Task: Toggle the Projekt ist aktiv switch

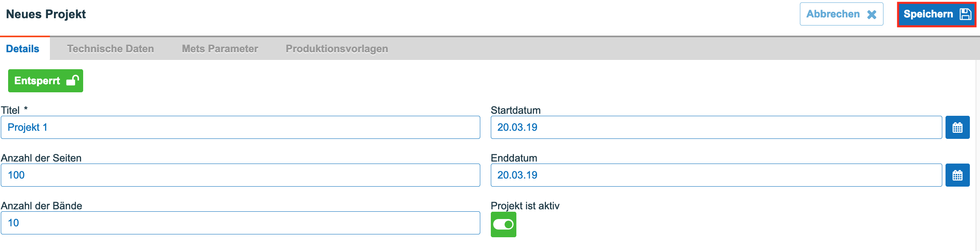Action: [503, 224]
